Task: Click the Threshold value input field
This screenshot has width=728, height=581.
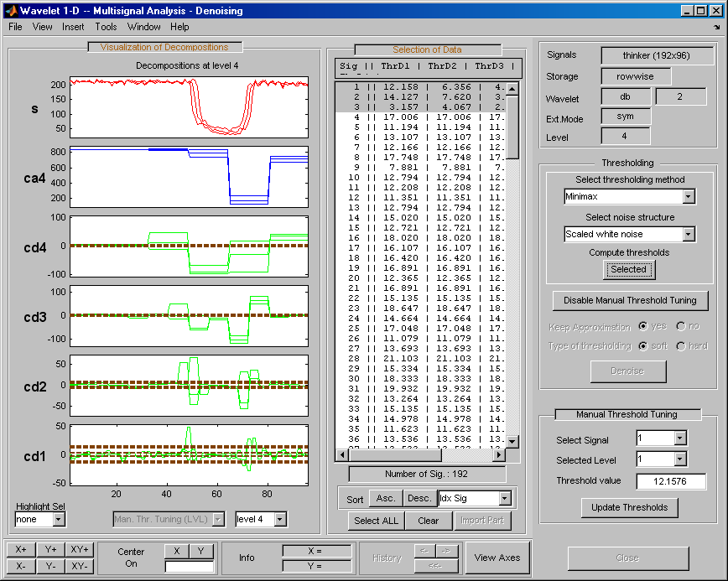Action: [x=671, y=481]
